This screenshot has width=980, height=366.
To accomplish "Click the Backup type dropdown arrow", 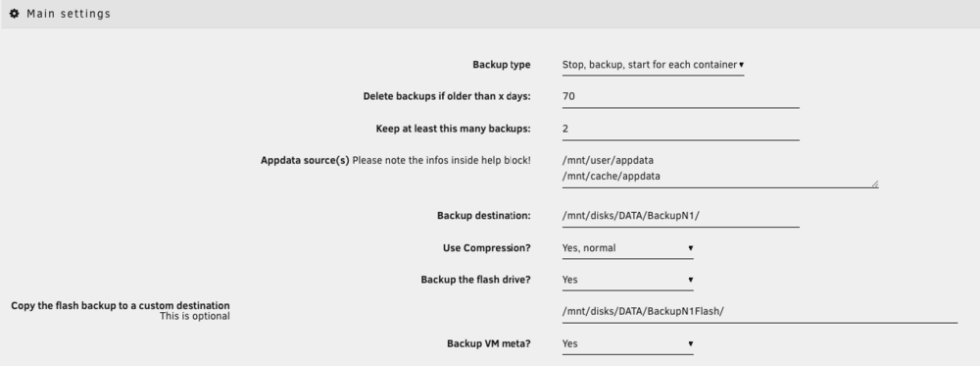I will pos(741,65).
